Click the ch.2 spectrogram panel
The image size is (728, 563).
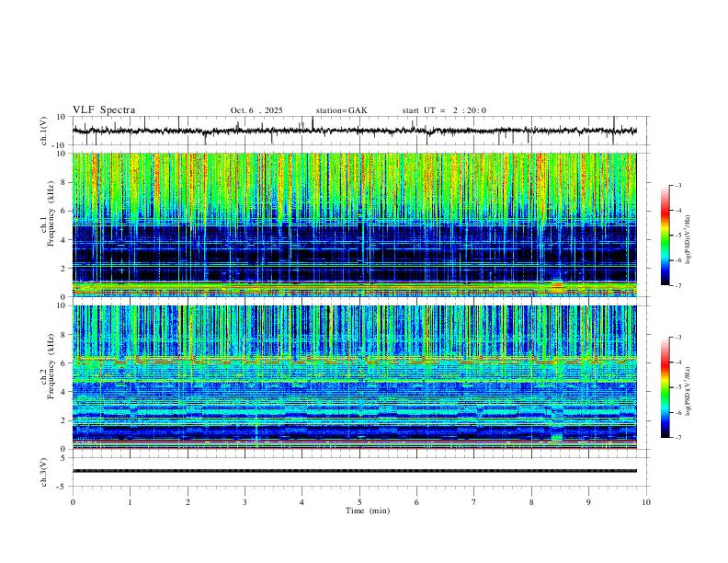(355, 377)
